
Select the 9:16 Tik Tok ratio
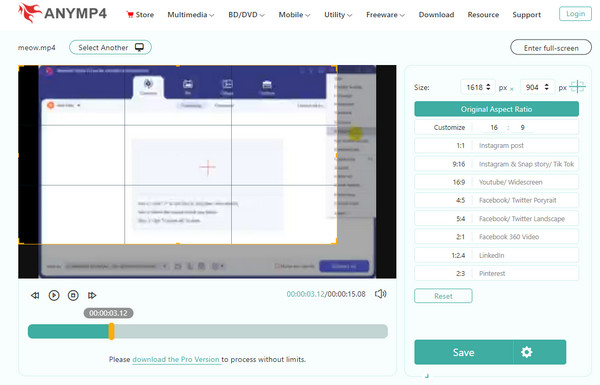point(496,164)
